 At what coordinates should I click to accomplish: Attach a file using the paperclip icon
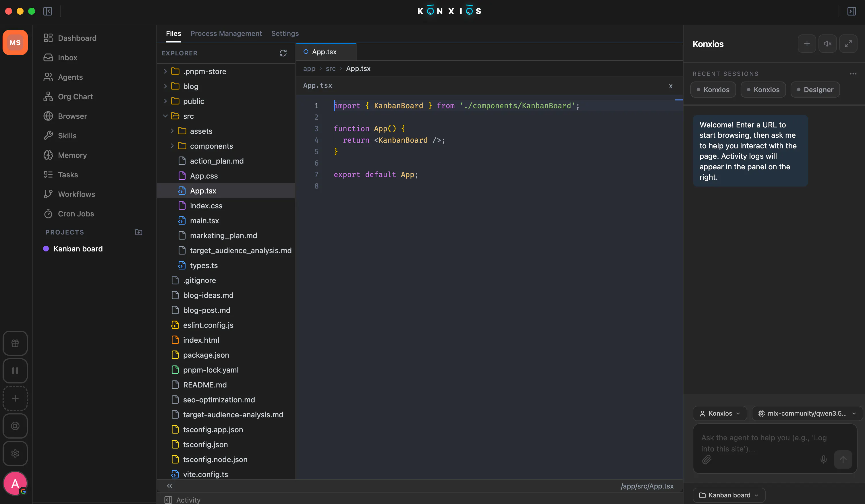coord(707,460)
